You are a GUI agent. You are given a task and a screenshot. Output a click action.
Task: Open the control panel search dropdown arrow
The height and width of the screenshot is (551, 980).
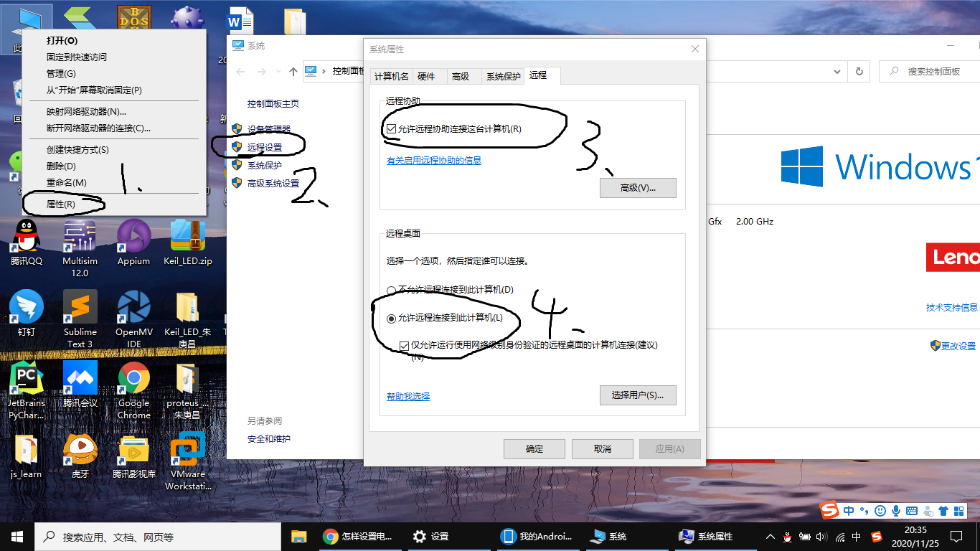tap(837, 71)
